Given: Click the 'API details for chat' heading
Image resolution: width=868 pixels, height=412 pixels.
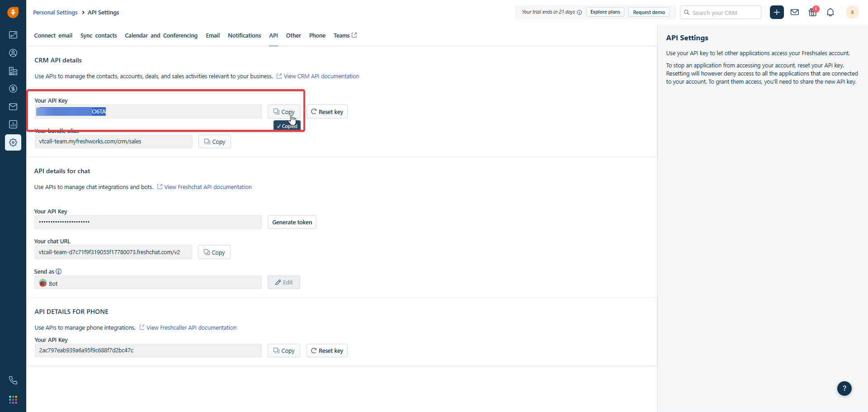Looking at the screenshot, I should click(x=62, y=171).
